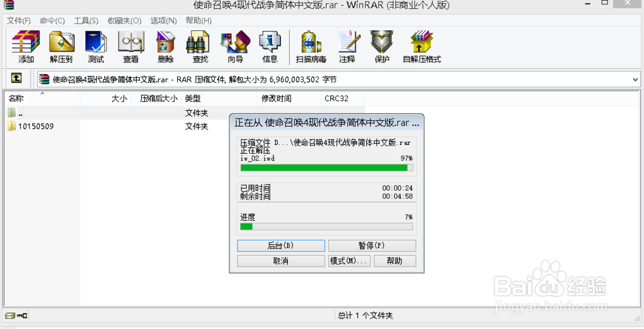Open the 工具(S) menu
Image resolution: width=644 pixels, height=329 pixels.
tap(86, 21)
